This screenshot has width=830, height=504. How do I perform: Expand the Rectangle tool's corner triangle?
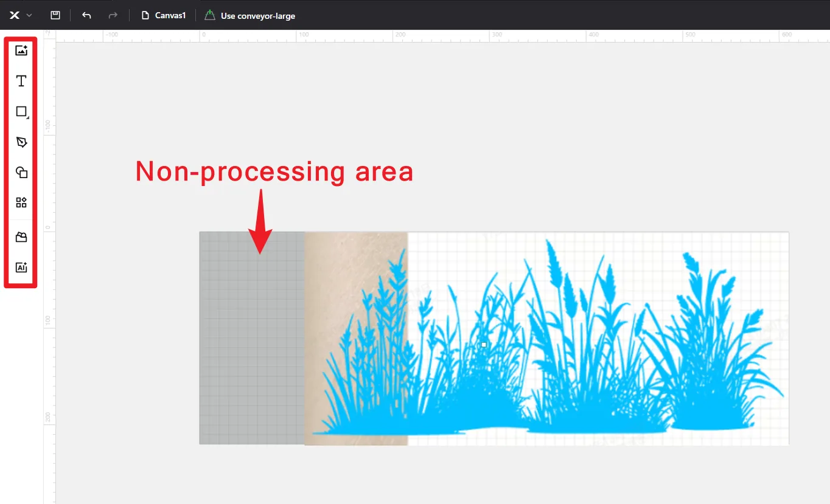tap(28, 117)
